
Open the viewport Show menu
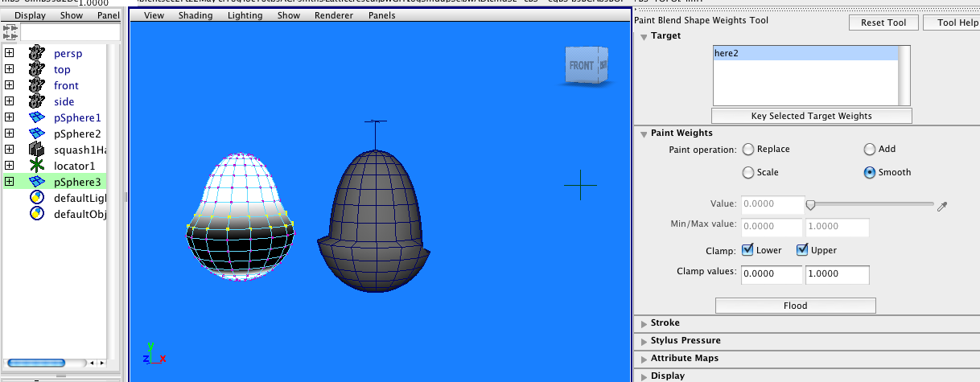(x=289, y=15)
